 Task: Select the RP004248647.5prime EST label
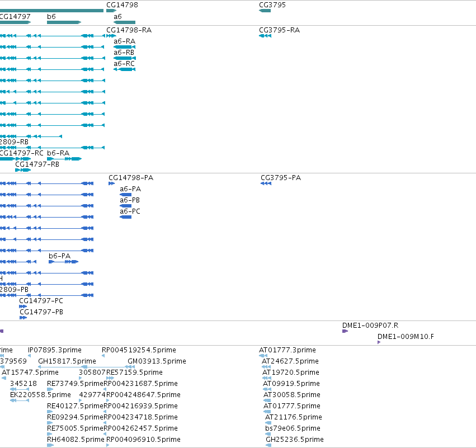[x=143, y=395]
